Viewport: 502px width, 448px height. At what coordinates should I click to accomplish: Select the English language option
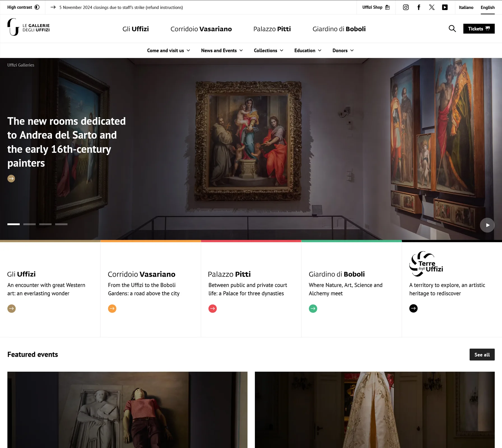[x=488, y=7]
